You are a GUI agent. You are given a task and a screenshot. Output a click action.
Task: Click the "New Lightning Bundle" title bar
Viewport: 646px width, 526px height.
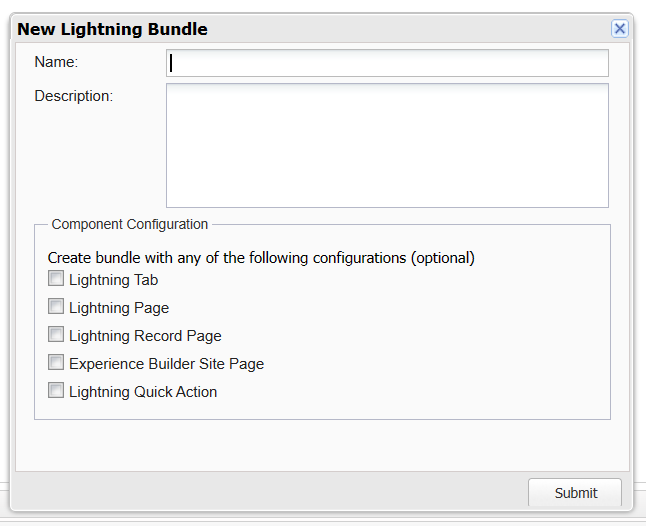[x=300, y=29]
